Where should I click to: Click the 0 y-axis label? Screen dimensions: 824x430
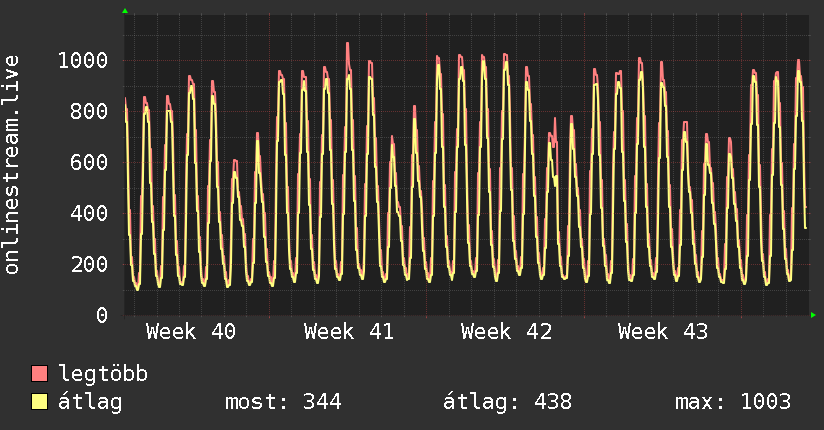[x=102, y=315]
